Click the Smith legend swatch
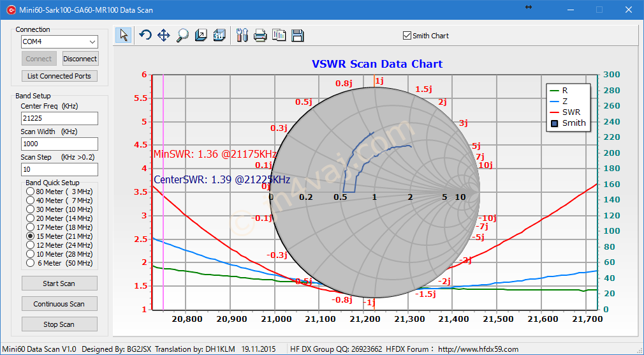644x355 pixels. pos(555,123)
